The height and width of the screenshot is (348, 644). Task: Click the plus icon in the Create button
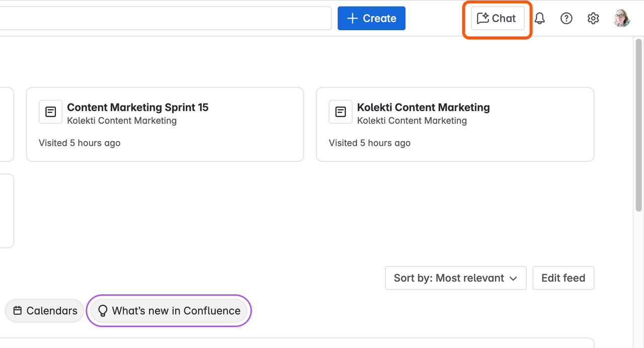tap(353, 19)
